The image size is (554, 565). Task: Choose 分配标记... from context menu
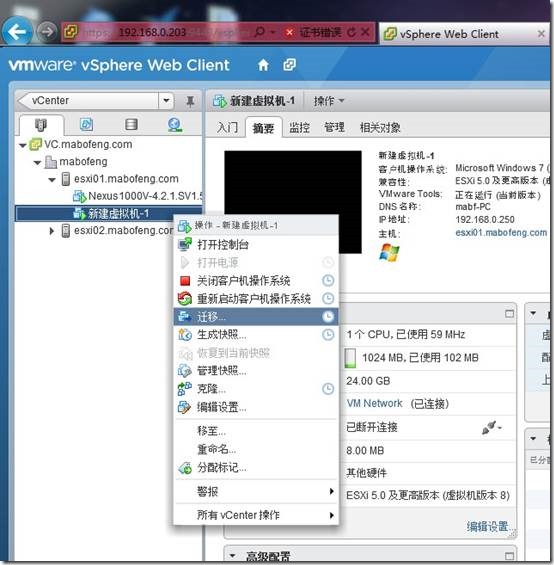[x=256, y=468]
